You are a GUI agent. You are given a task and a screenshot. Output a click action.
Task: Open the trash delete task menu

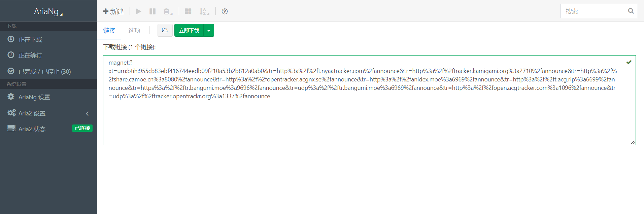168,11
